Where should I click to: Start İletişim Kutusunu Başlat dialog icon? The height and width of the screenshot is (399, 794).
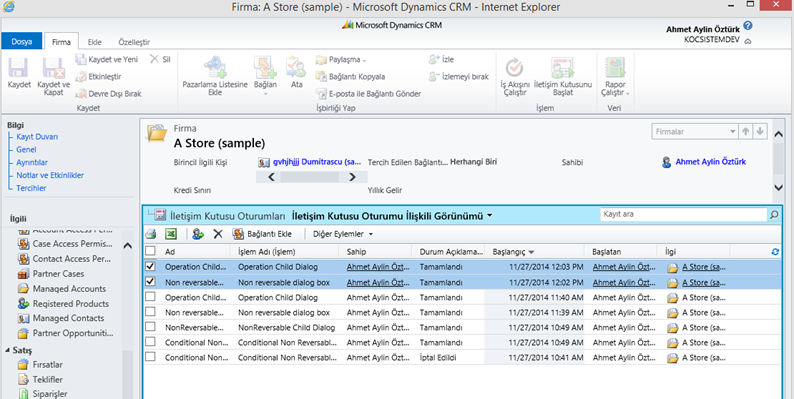[x=562, y=68]
